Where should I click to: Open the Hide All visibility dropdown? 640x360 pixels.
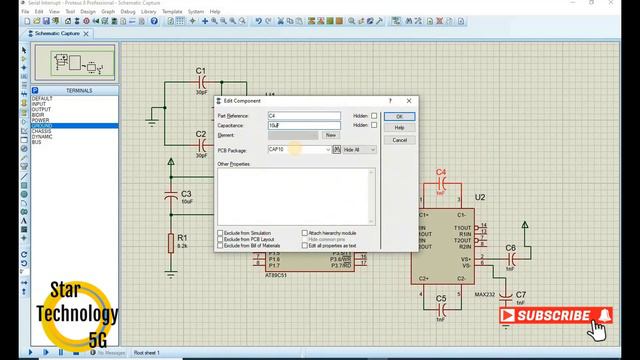(x=359, y=150)
